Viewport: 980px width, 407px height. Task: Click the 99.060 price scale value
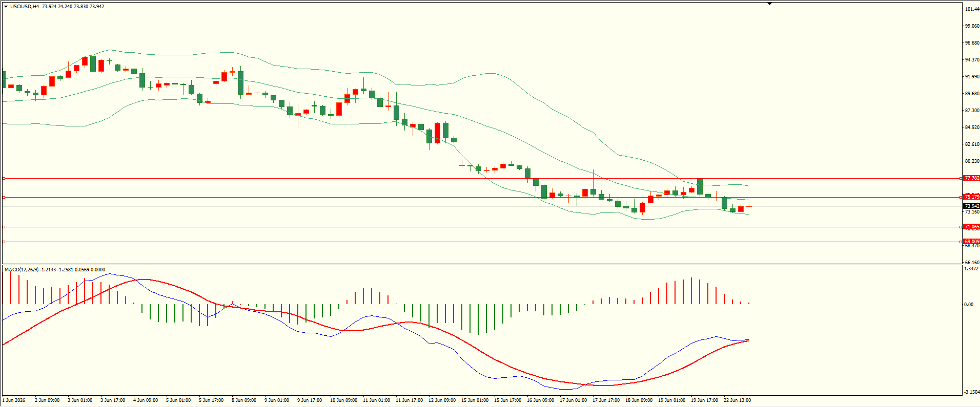tap(972, 26)
